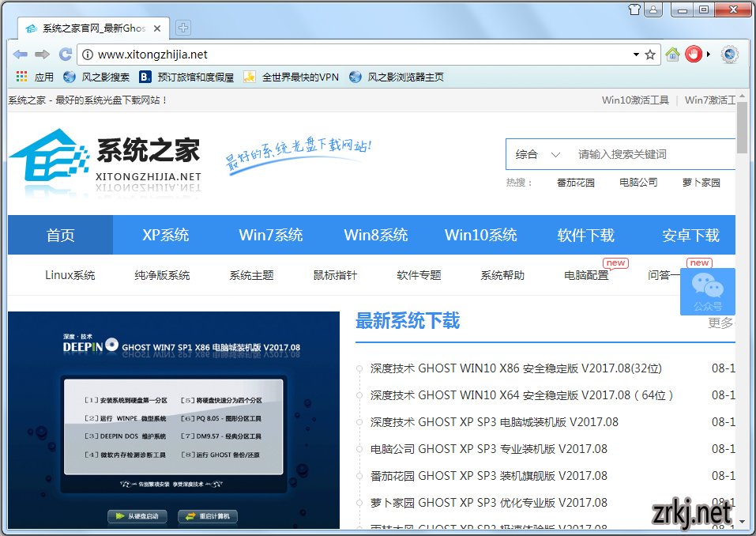
Task: Click 从硬盘启动 button in the banner
Action: (137, 516)
